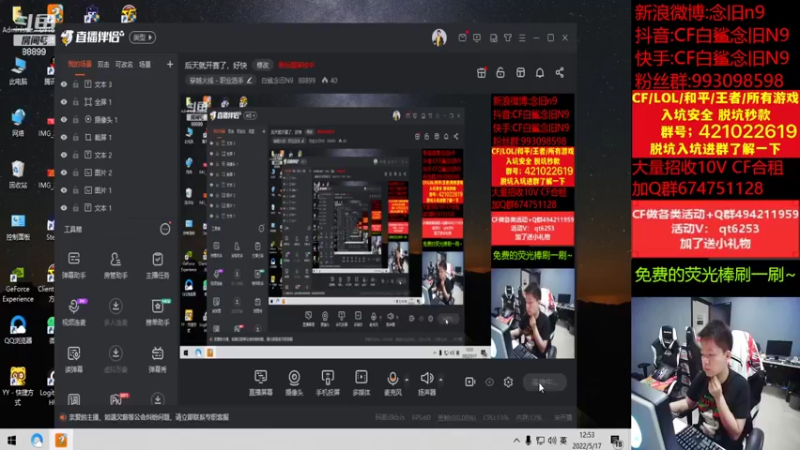
Task: Open toolbox more options circle icon
Action: point(165,229)
